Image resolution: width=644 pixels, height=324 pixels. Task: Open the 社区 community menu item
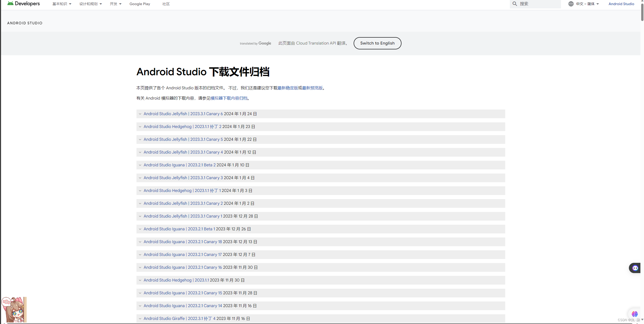(x=166, y=4)
